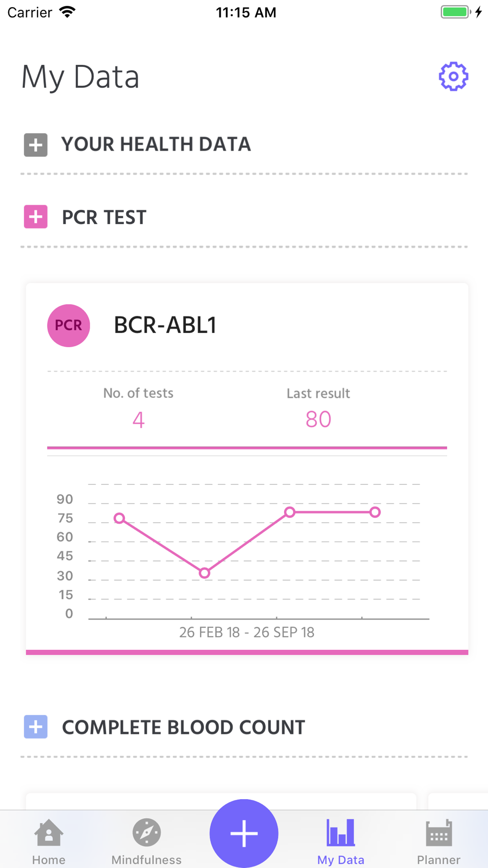Tap the date range 26 FEB 18 - 26 SEP 18
The height and width of the screenshot is (868, 488).
tap(247, 632)
